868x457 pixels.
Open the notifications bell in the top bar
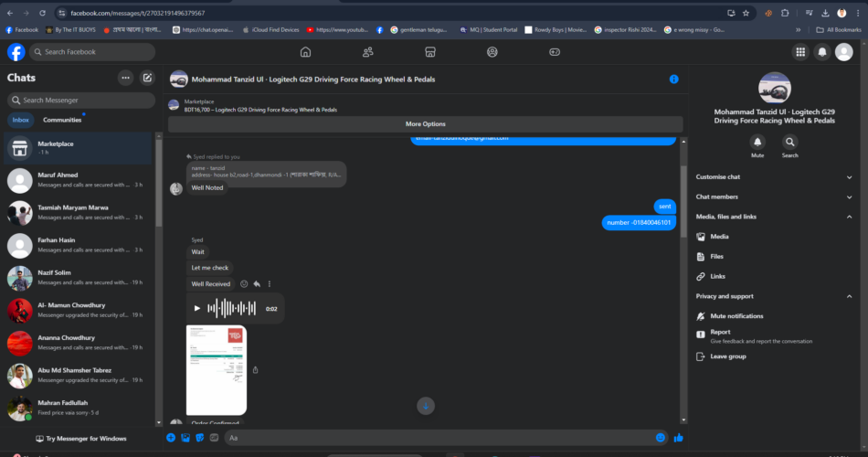point(822,52)
